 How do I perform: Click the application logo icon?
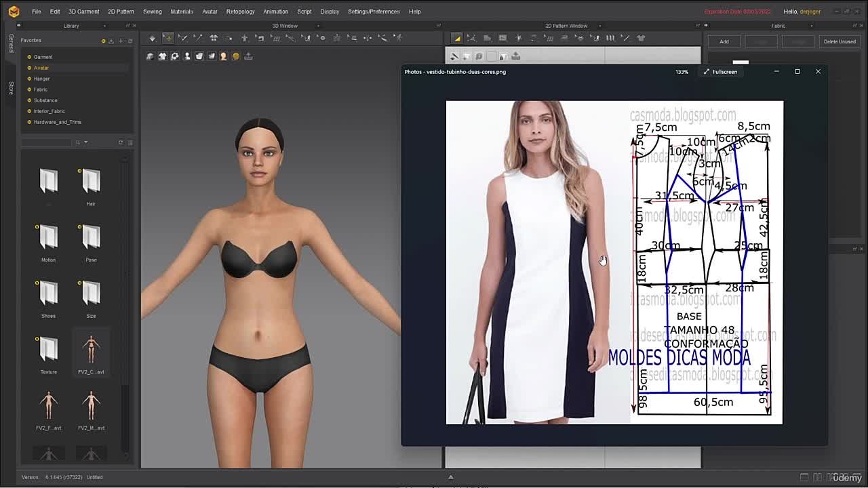(14, 12)
